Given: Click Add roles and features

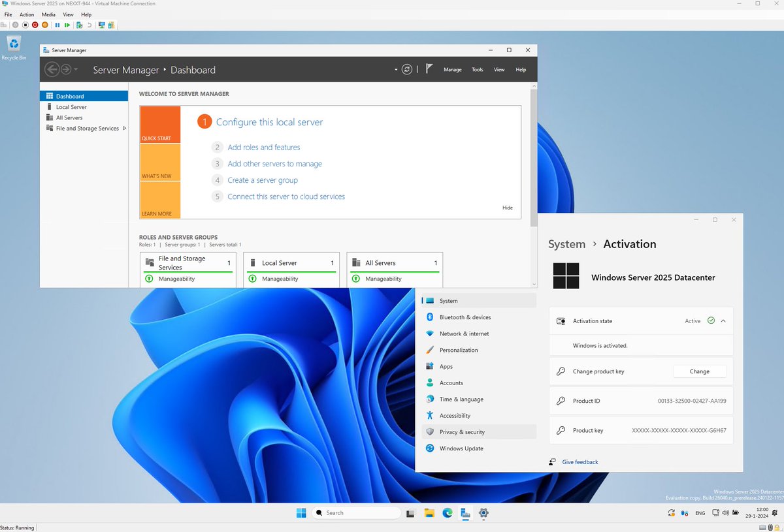Looking at the screenshot, I should [x=264, y=147].
